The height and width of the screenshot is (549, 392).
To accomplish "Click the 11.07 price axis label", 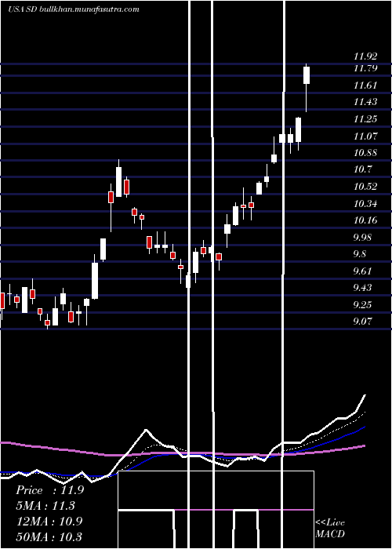I will click(x=366, y=136).
